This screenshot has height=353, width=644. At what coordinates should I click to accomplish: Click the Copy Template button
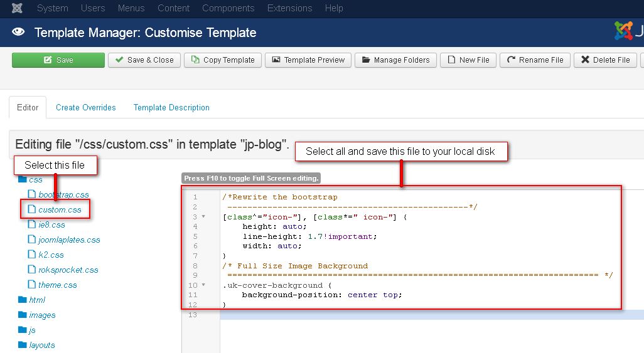[x=223, y=60]
